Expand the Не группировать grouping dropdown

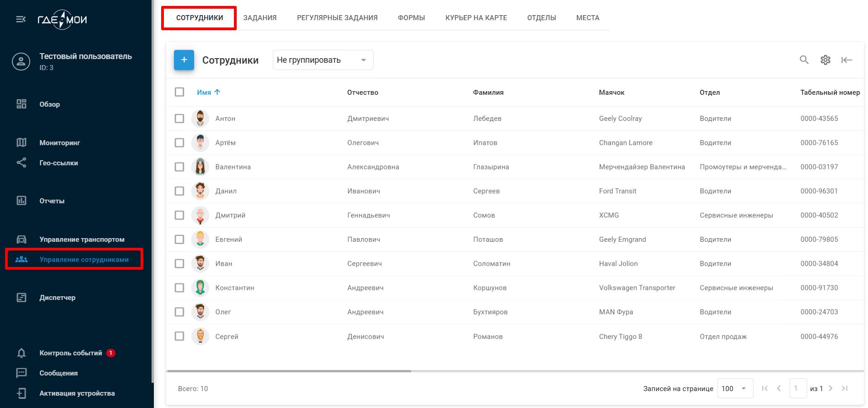click(x=323, y=60)
